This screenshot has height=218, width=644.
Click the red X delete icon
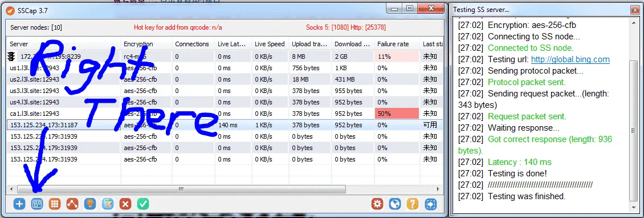coord(125,203)
